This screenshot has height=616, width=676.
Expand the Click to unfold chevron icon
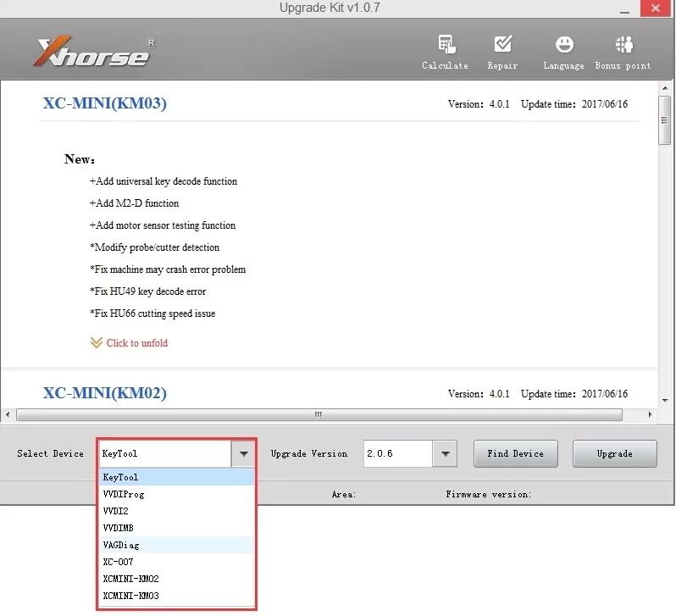[x=96, y=343]
